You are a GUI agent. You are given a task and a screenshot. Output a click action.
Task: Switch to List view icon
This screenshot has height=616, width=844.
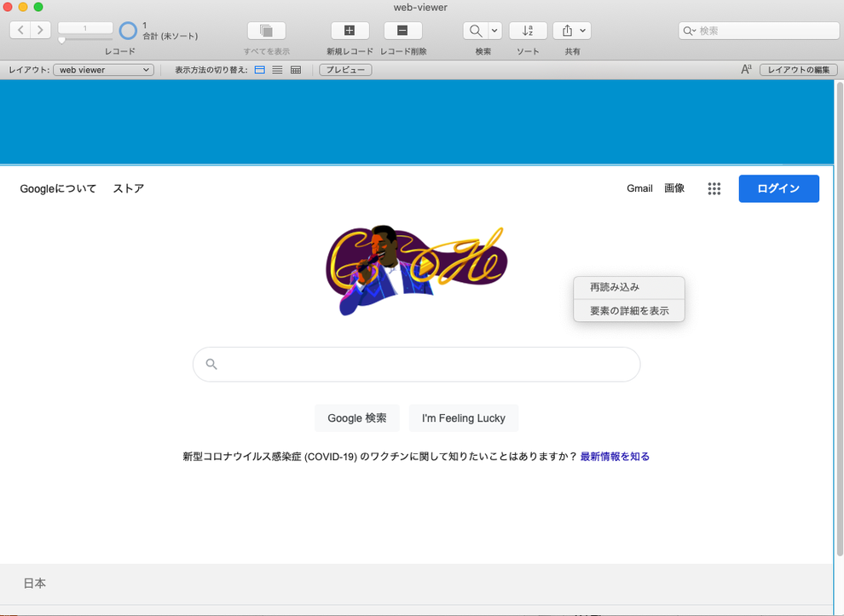[x=277, y=70]
